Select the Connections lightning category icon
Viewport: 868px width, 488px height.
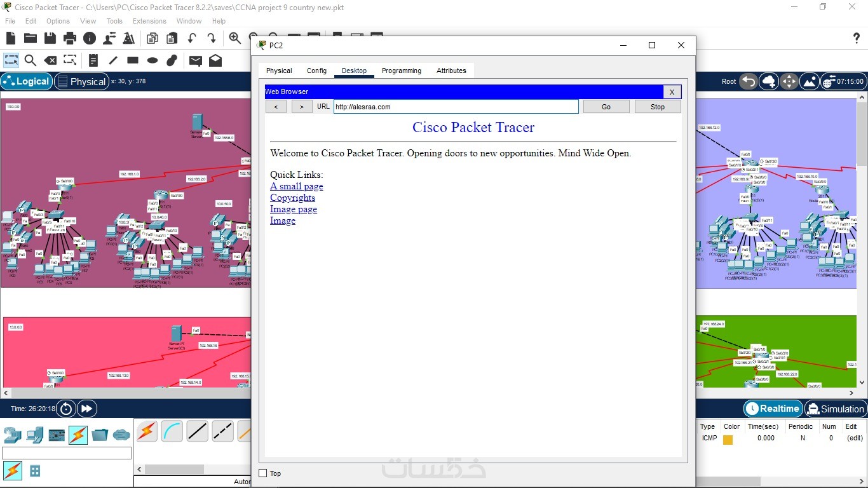78,435
